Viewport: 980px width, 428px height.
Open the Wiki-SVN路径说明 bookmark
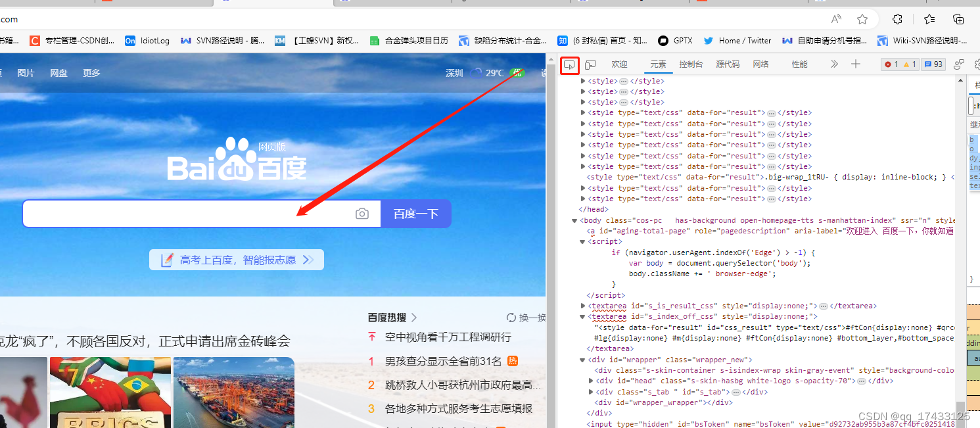(922, 41)
